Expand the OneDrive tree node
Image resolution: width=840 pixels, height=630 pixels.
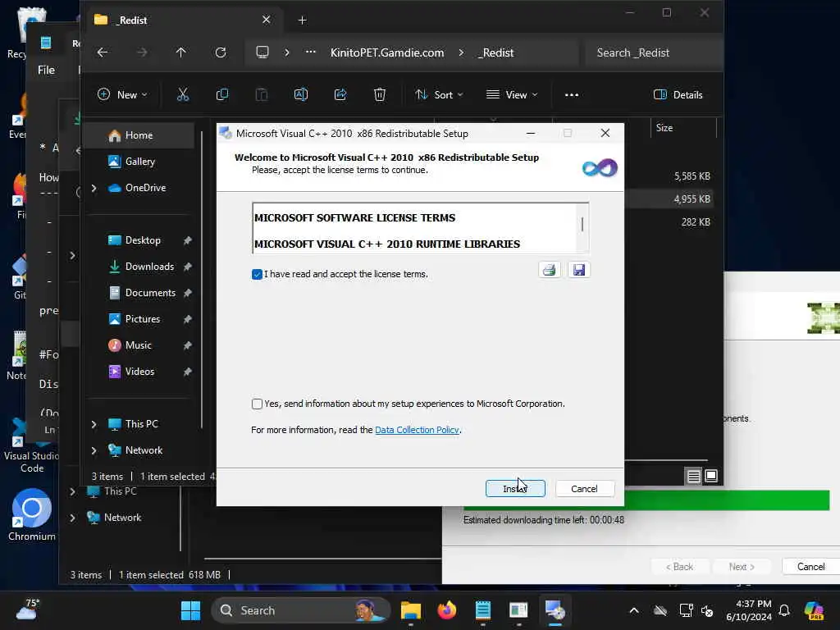click(94, 188)
